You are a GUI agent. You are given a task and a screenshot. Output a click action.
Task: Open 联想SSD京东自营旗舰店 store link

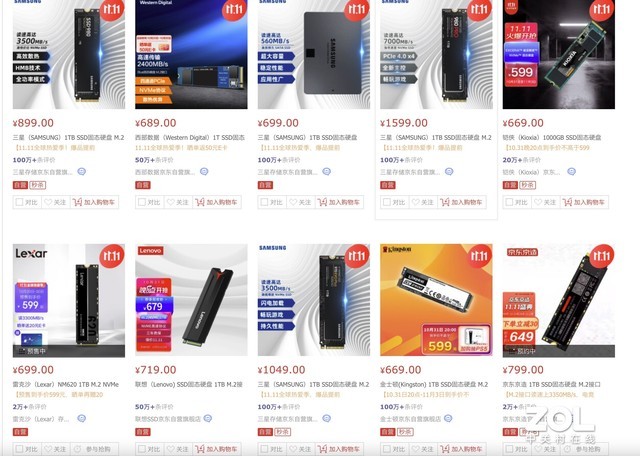168,419
